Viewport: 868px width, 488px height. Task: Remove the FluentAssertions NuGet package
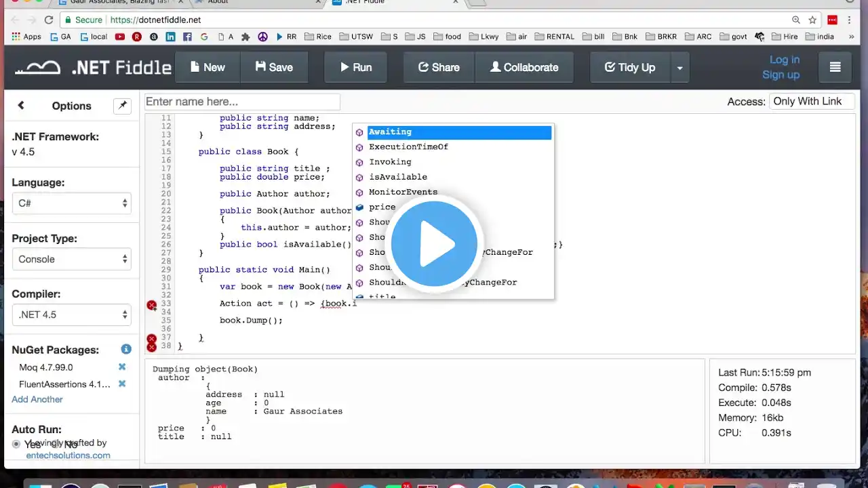(x=122, y=384)
